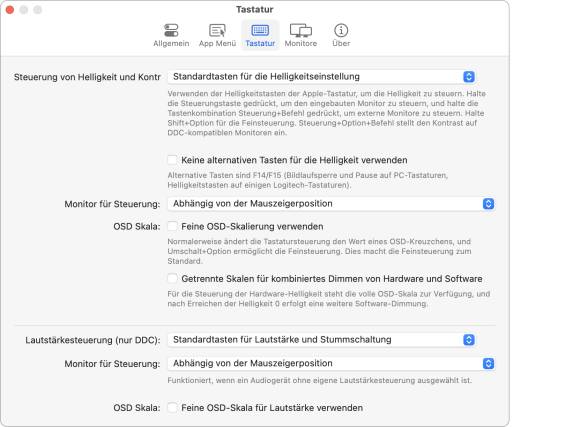The height and width of the screenshot is (427, 580).
Task: Click note 'Funktioniert, wenn ein Audiogerät'
Action: click(x=320, y=380)
